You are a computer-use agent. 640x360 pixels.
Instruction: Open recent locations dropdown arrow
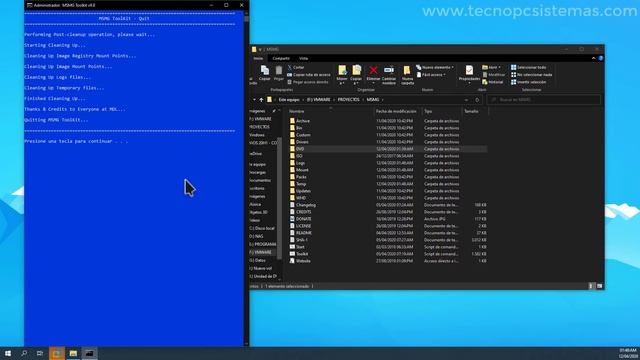(254, 100)
